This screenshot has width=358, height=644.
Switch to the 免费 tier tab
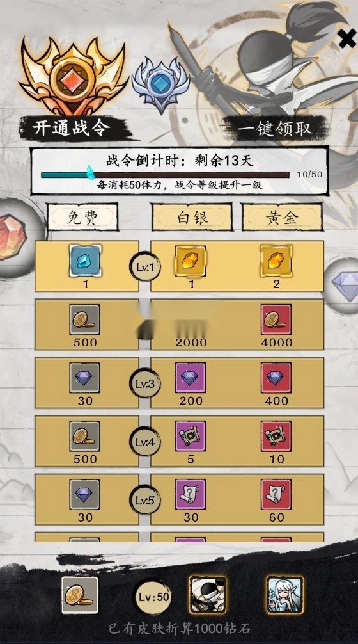click(82, 217)
